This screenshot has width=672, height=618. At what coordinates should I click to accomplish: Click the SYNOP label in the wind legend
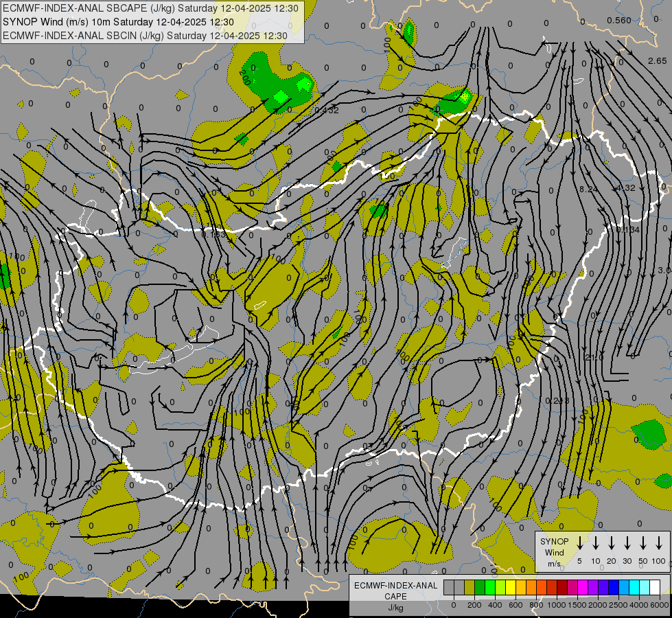click(554, 542)
